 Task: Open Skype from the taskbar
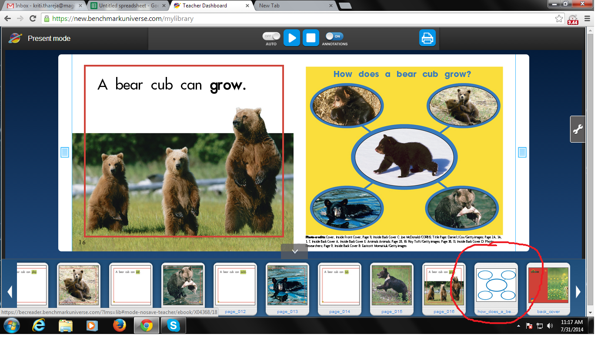pyautogui.click(x=174, y=325)
